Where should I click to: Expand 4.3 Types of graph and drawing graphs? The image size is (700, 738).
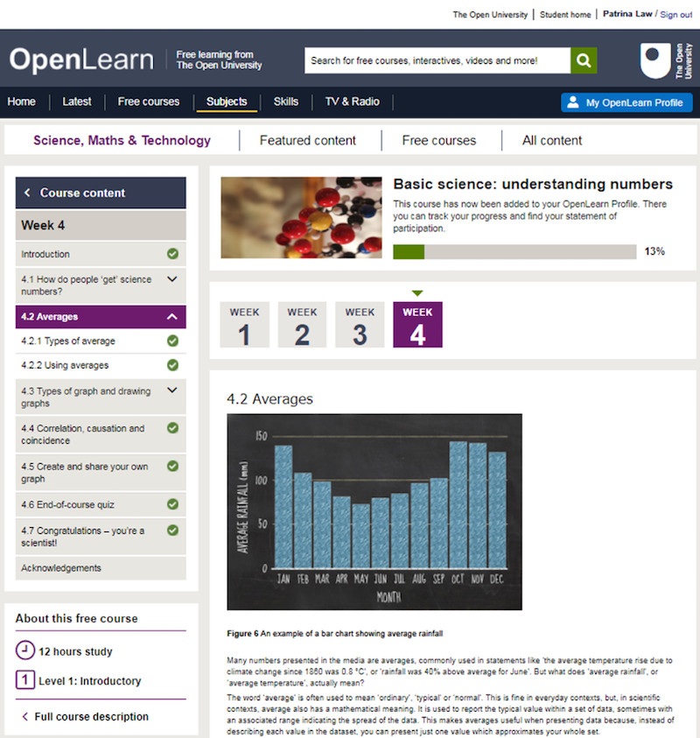point(172,391)
